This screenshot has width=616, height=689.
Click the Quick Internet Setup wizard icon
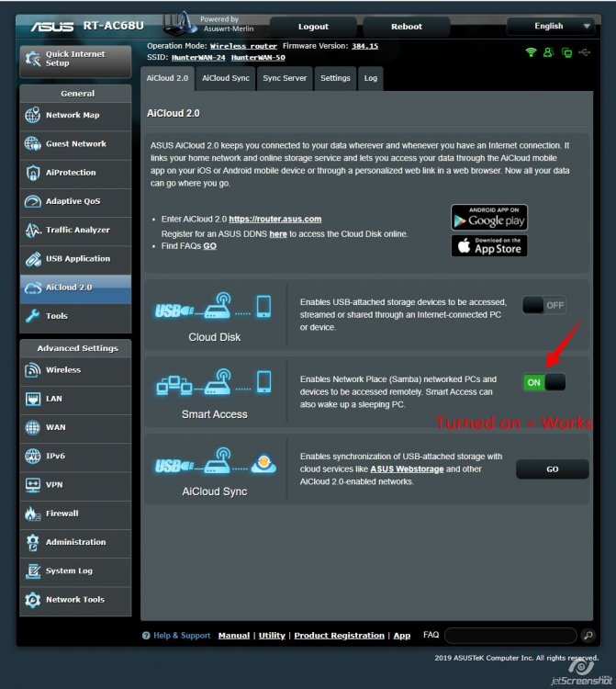pyautogui.click(x=32, y=59)
